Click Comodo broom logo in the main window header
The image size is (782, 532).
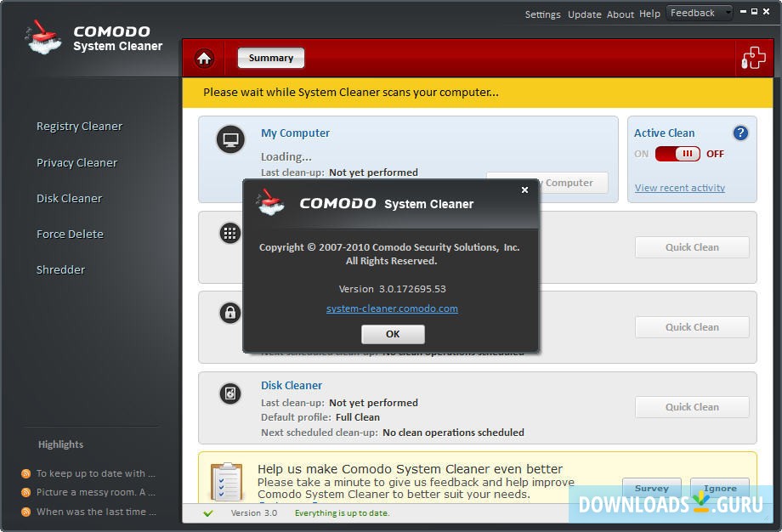[42, 37]
